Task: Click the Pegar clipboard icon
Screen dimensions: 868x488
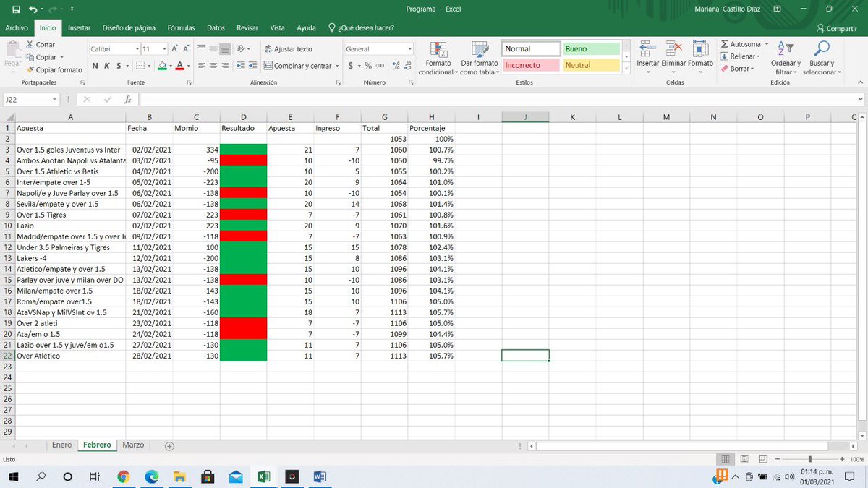Action: pyautogui.click(x=12, y=49)
